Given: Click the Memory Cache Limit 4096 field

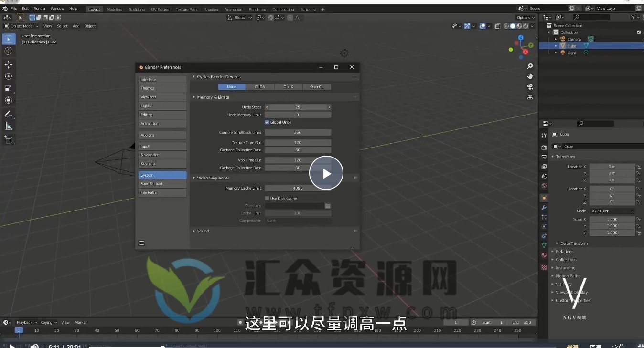Looking at the screenshot, I should pos(298,188).
